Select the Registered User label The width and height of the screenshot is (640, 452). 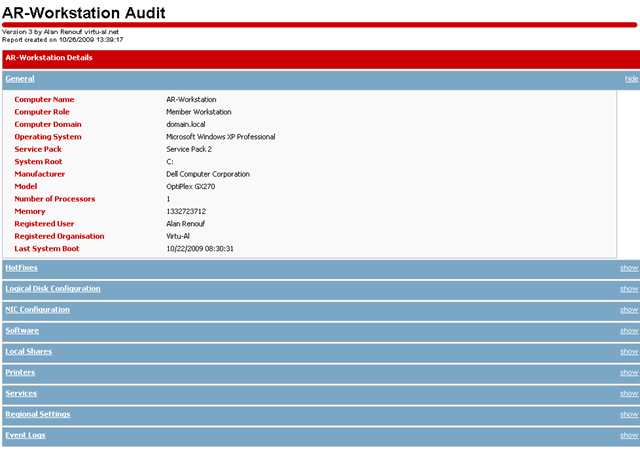pos(44,224)
